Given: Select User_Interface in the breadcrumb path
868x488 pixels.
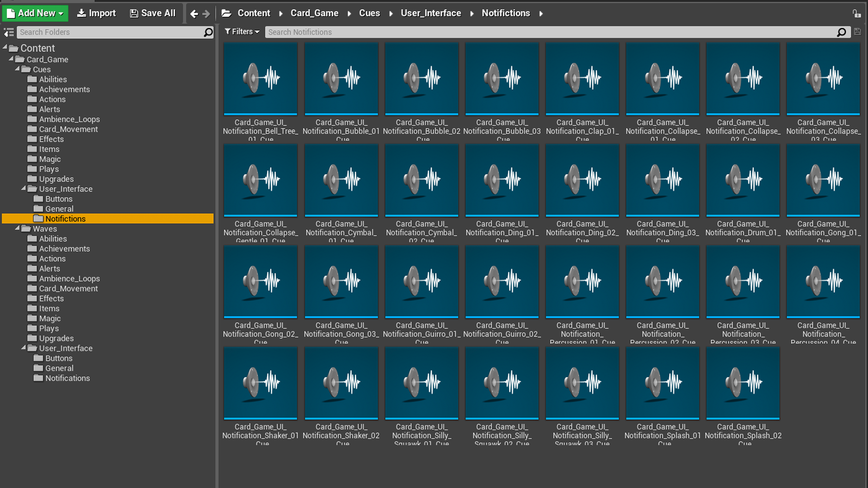Looking at the screenshot, I should pyautogui.click(x=430, y=13).
